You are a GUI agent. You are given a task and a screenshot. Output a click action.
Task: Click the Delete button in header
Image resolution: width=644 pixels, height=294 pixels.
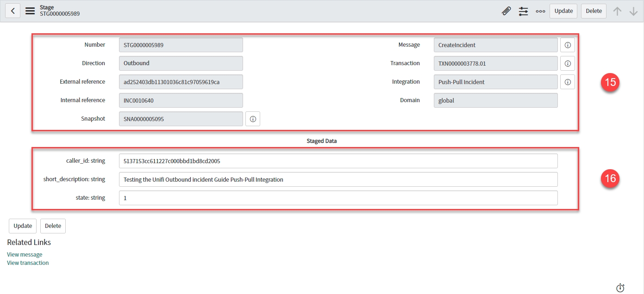[x=594, y=11]
